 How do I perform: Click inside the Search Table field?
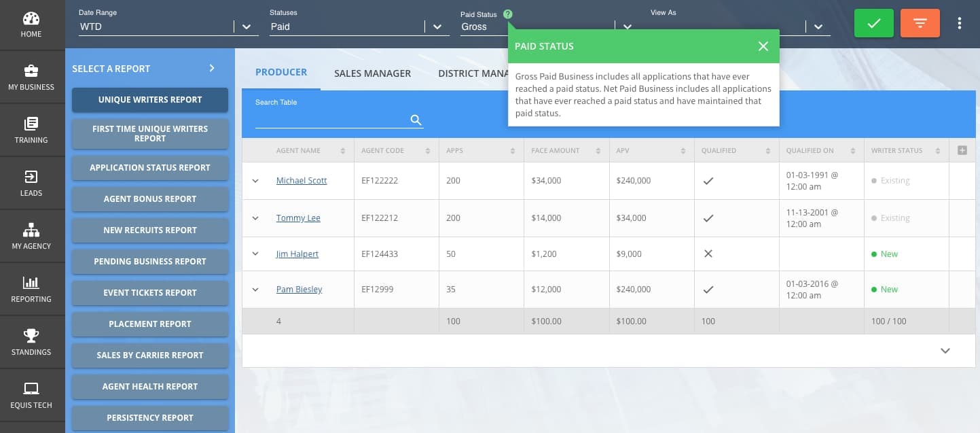[333, 120]
